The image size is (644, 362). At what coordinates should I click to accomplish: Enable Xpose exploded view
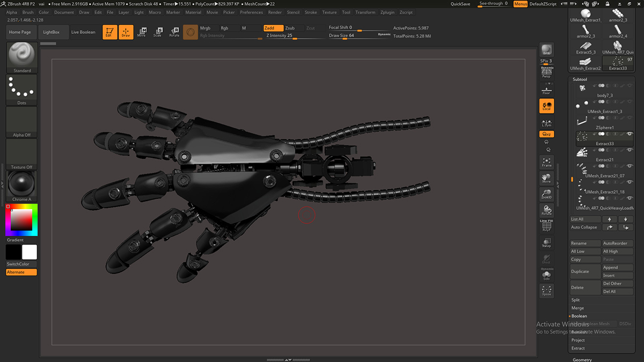546,291
